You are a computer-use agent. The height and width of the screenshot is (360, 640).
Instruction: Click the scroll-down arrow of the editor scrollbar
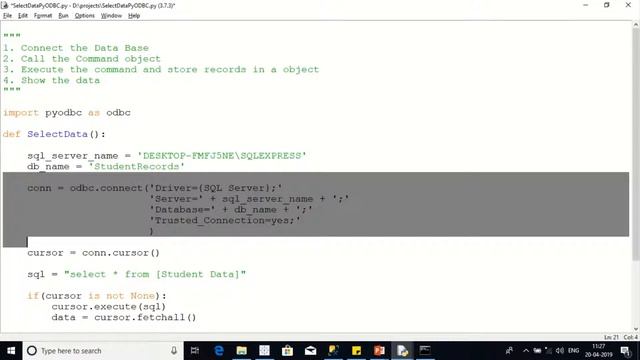[636, 329]
